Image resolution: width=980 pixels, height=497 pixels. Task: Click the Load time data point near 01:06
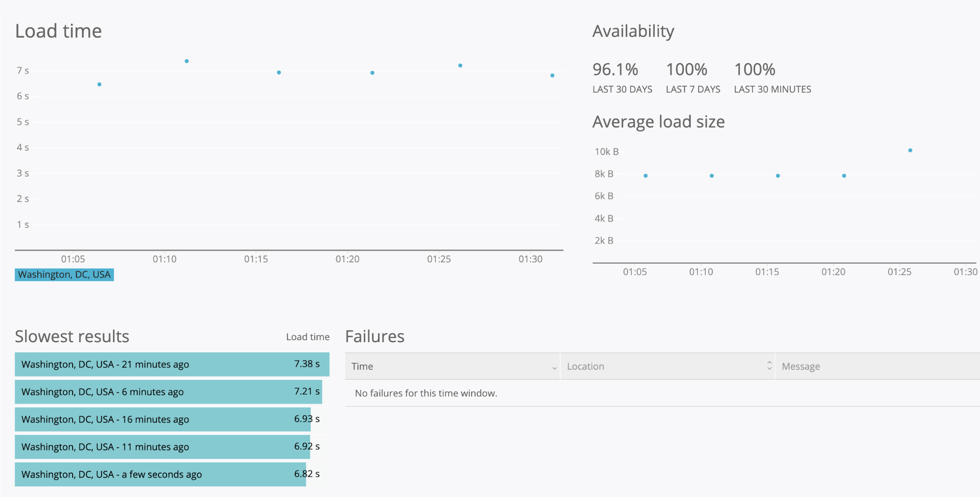pyautogui.click(x=100, y=84)
